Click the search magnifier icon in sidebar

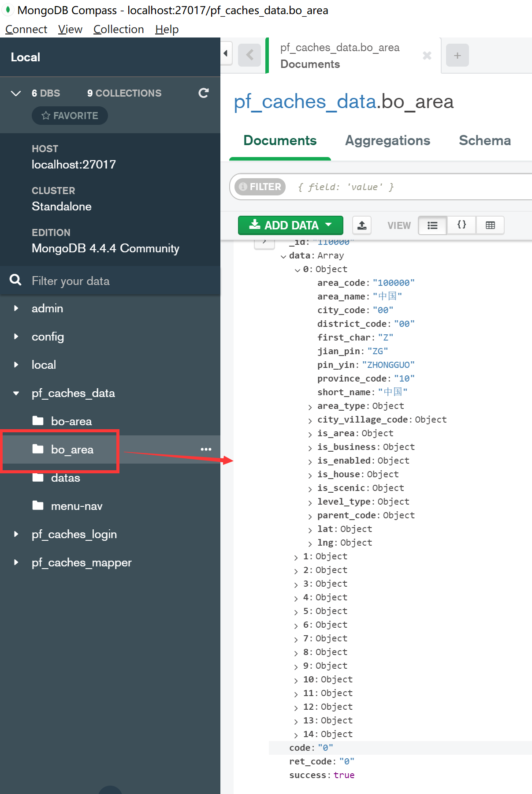click(15, 280)
